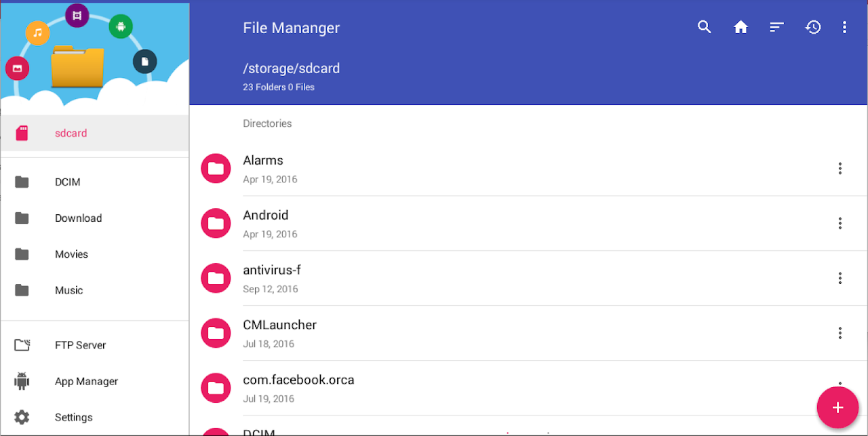Image resolution: width=868 pixels, height=436 pixels.
Task: Click the /storage/sdcard path text
Action: point(292,68)
